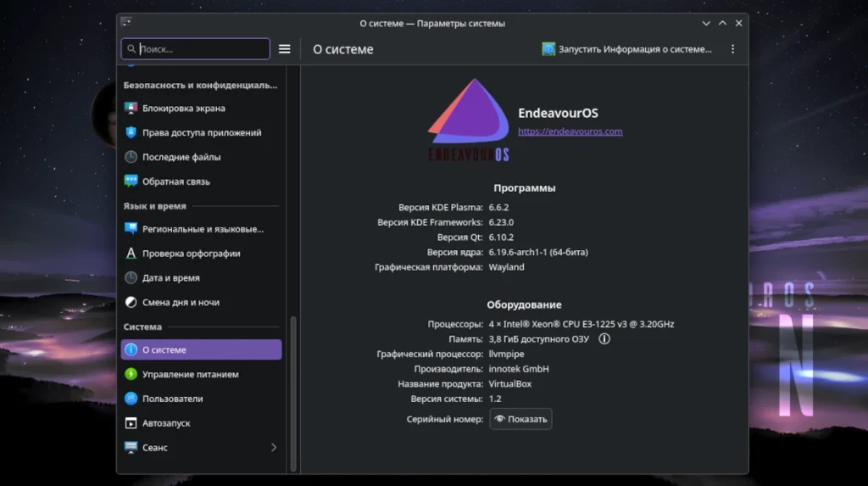The image size is (868, 486).
Task: Open the https://endeavouros.com link
Action: [x=570, y=131]
